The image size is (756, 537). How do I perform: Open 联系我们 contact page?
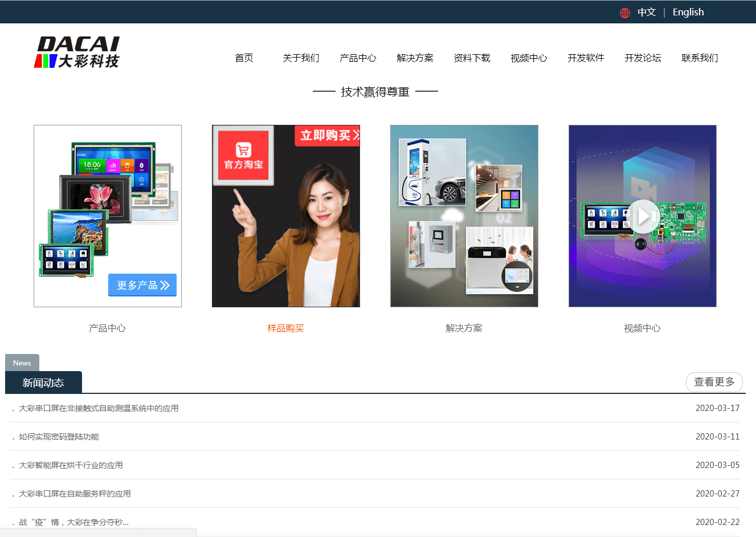pyautogui.click(x=700, y=58)
